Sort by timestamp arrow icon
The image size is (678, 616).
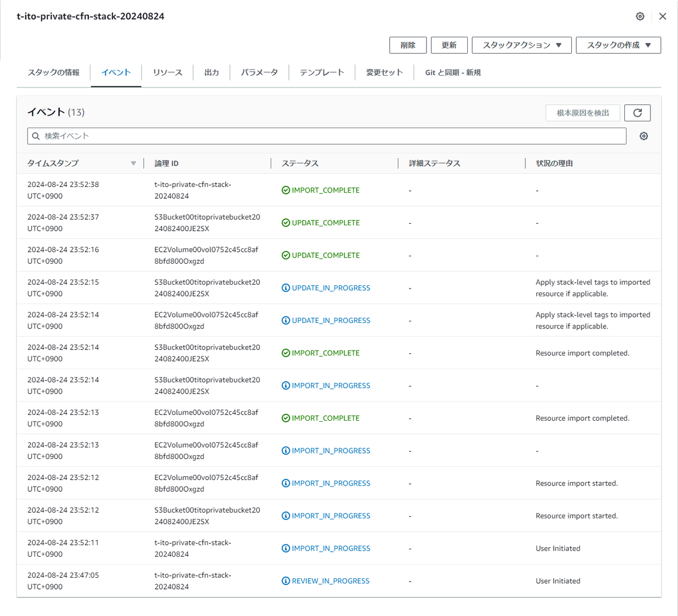(133, 164)
